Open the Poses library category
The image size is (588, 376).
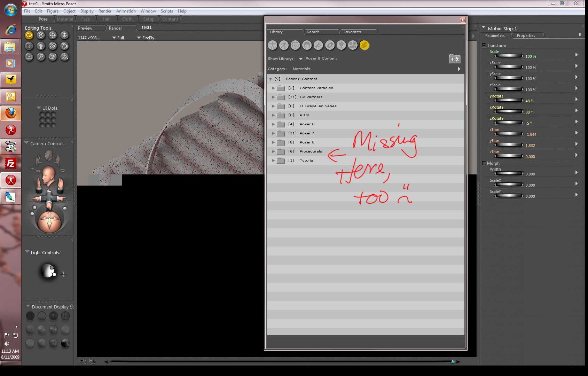(x=284, y=45)
